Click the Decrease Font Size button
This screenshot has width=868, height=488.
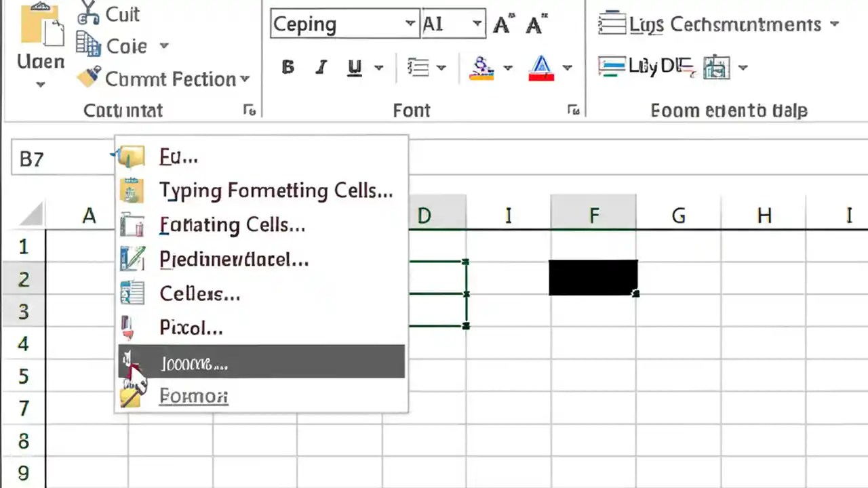[535, 24]
